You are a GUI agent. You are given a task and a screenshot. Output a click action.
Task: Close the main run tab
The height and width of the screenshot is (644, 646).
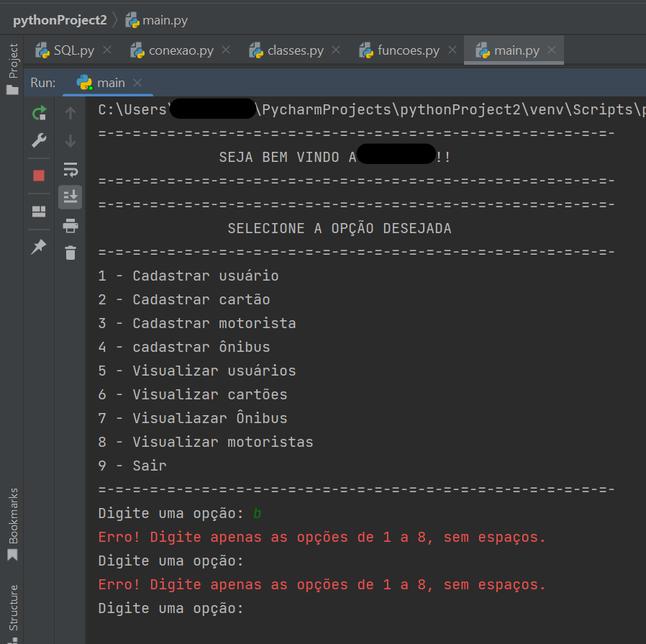137,83
